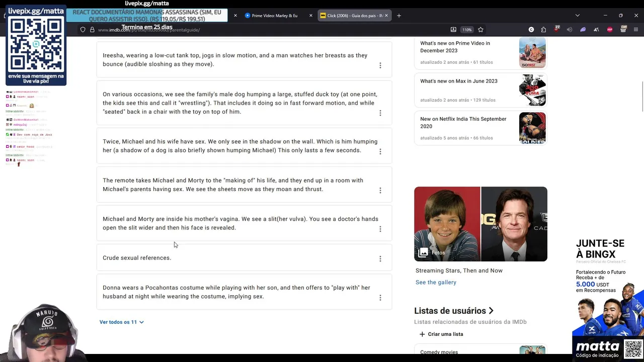Expand Ver todos os 11

coord(122,322)
